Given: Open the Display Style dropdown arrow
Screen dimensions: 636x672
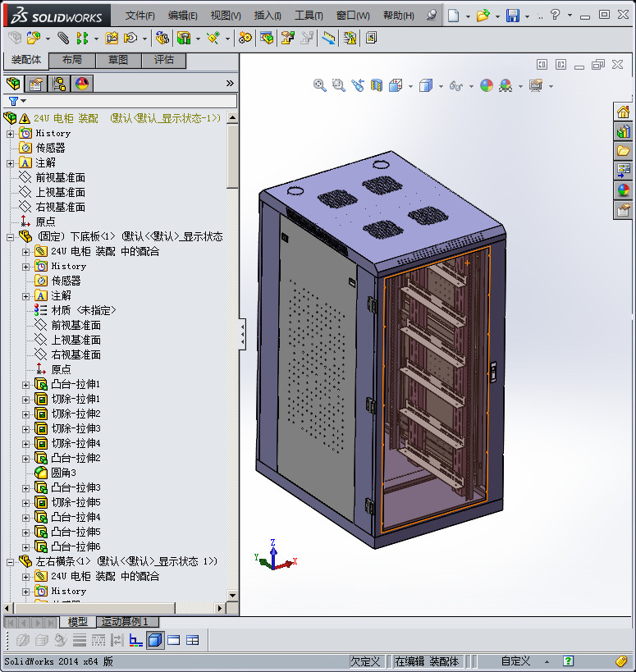Looking at the screenshot, I should point(441,87).
